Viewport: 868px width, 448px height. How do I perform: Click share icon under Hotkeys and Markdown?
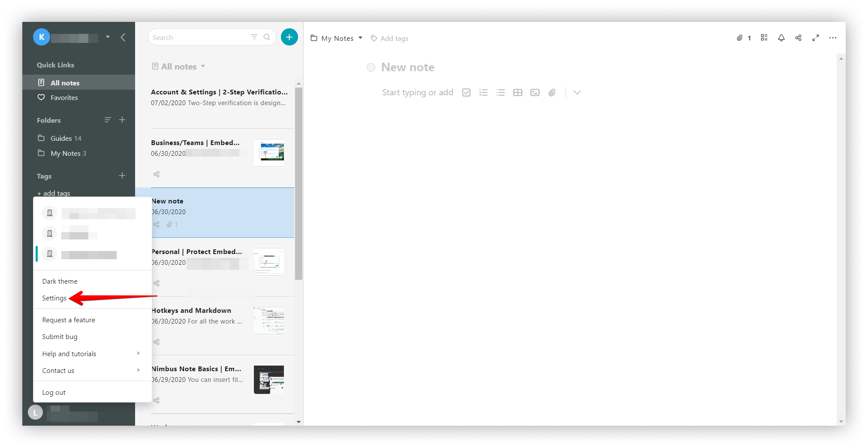[157, 342]
